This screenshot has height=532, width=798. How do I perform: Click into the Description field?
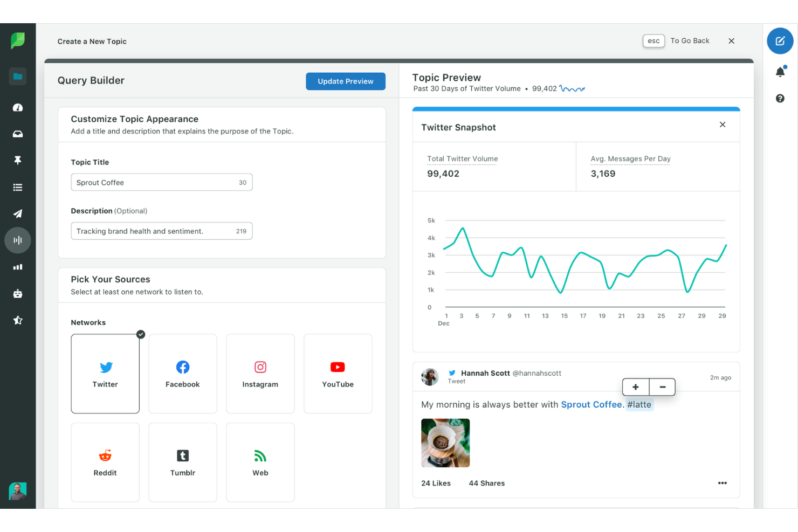[162, 231]
